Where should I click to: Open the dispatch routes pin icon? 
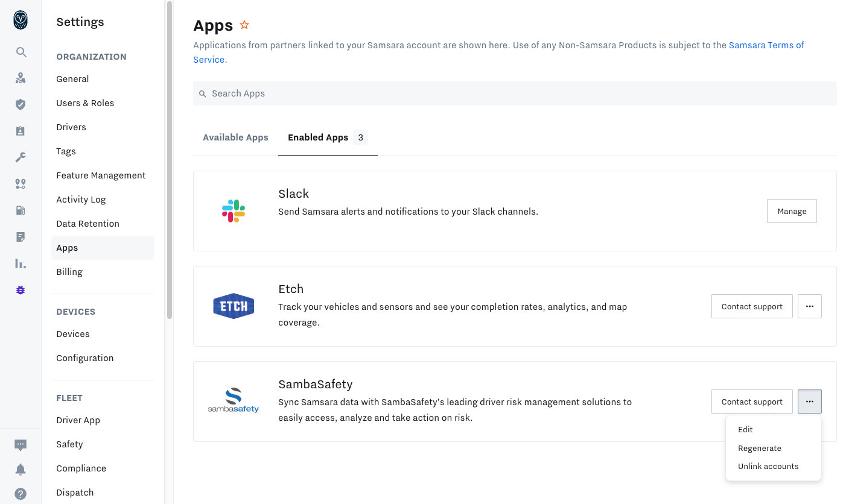21,184
